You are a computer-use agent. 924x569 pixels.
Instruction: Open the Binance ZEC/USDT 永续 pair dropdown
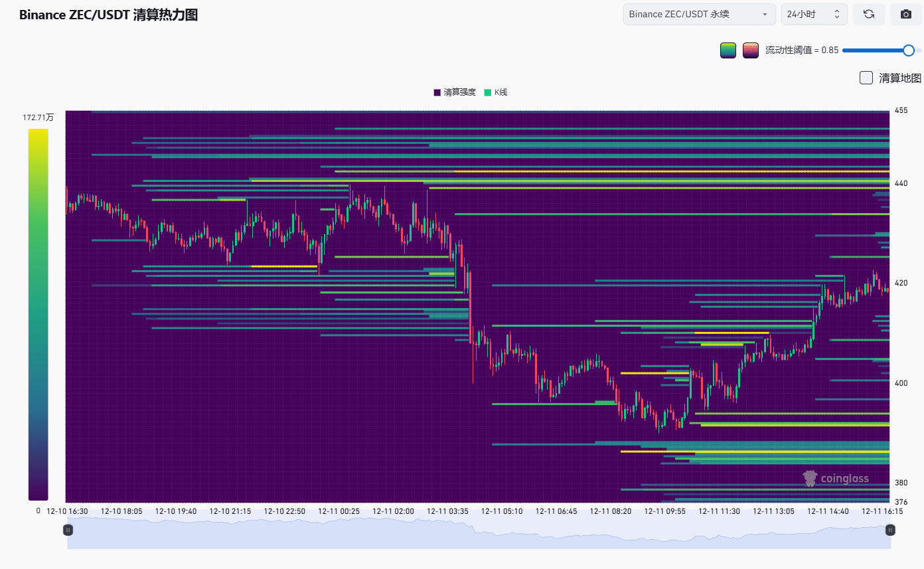click(700, 14)
